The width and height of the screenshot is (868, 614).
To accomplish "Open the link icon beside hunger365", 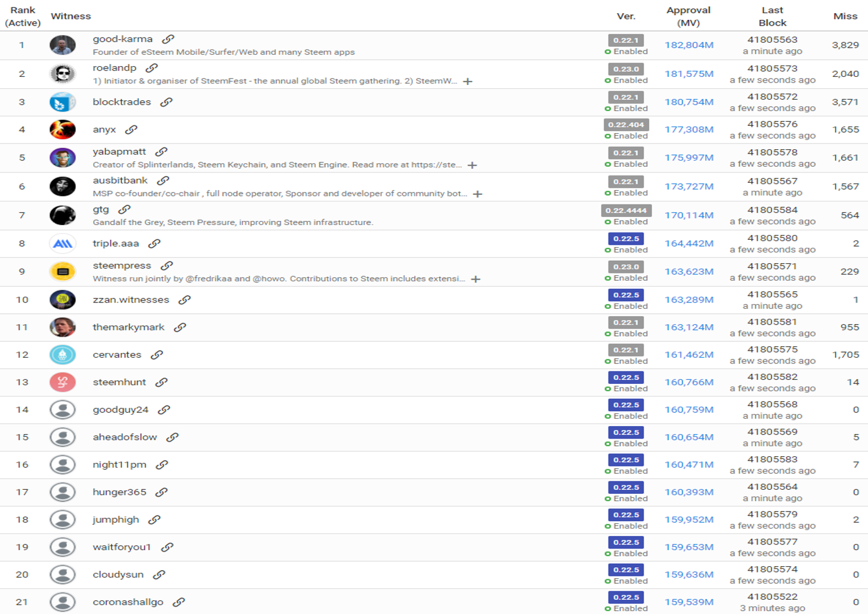I will (162, 492).
